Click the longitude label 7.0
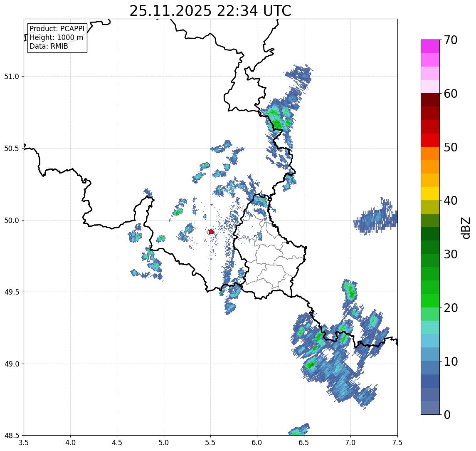The height and width of the screenshot is (451, 476). click(x=350, y=443)
